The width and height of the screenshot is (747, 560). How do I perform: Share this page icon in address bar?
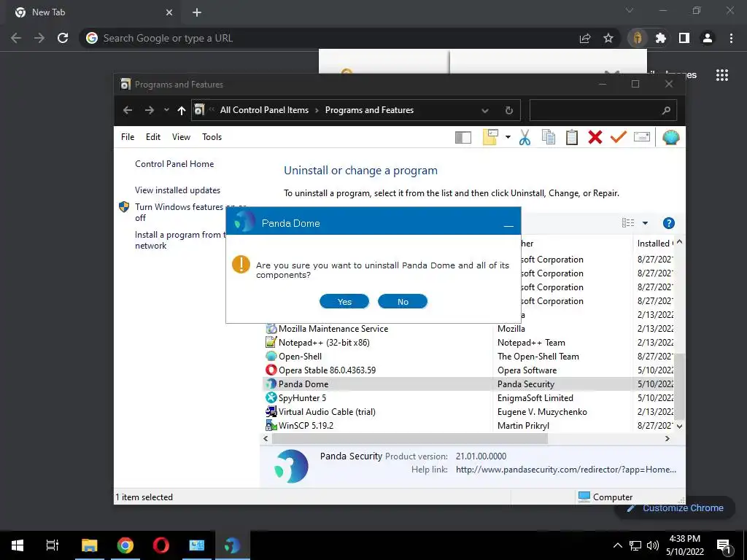pos(584,38)
